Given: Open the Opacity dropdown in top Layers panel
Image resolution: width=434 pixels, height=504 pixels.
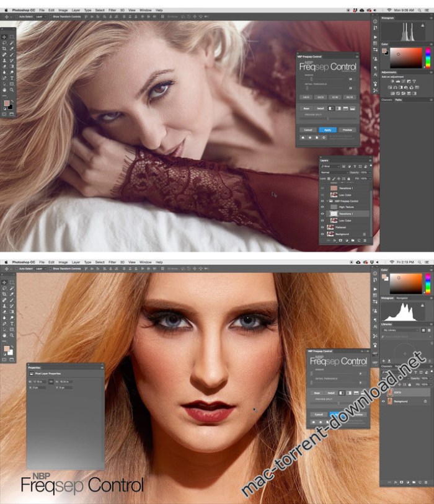Looking at the screenshot, I should (370, 172).
